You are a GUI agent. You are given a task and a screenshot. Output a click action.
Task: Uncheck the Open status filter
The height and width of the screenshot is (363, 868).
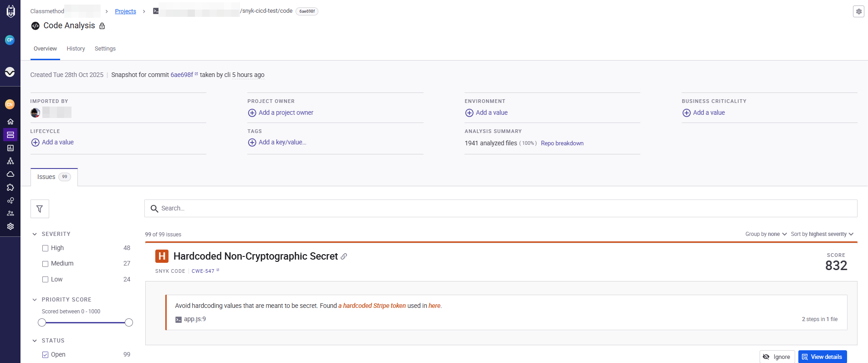click(45, 355)
